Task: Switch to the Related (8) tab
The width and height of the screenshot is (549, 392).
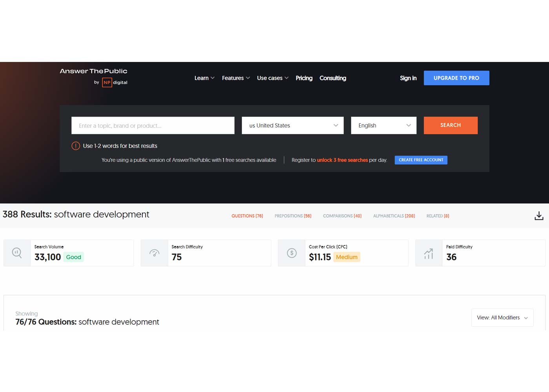Action: (x=438, y=216)
